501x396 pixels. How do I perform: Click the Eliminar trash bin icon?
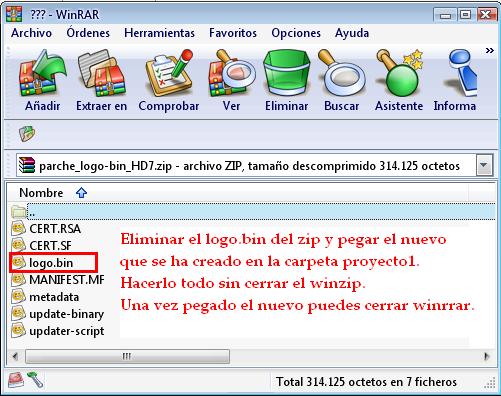pyautogui.click(x=287, y=73)
